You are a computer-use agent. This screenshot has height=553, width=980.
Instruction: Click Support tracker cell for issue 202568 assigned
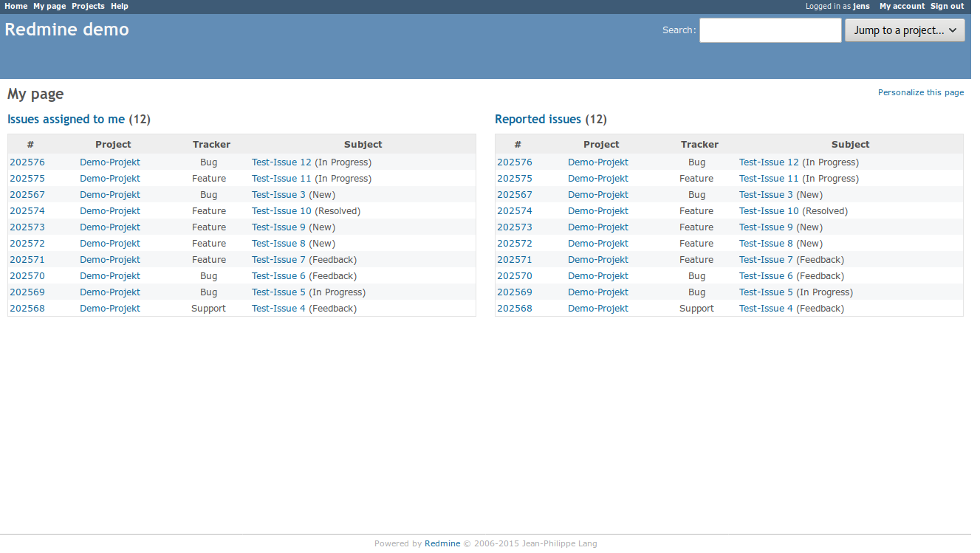[209, 309]
